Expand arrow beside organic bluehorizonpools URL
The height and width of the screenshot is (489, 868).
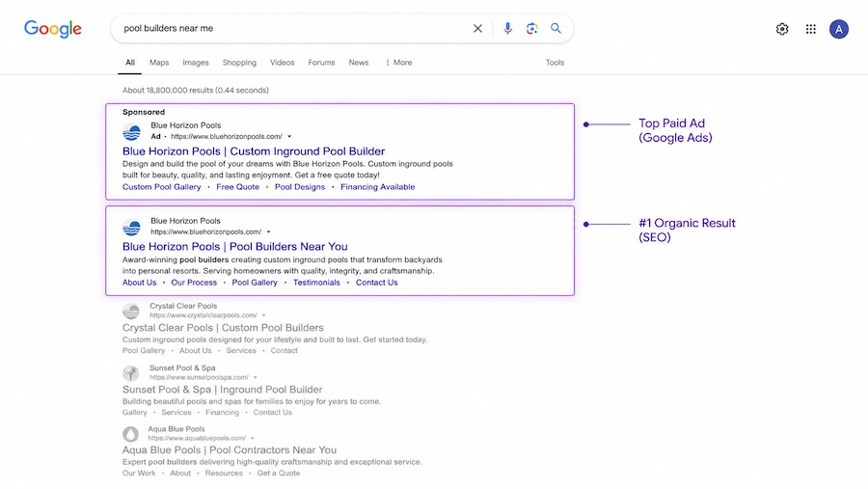tap(268, 232)
